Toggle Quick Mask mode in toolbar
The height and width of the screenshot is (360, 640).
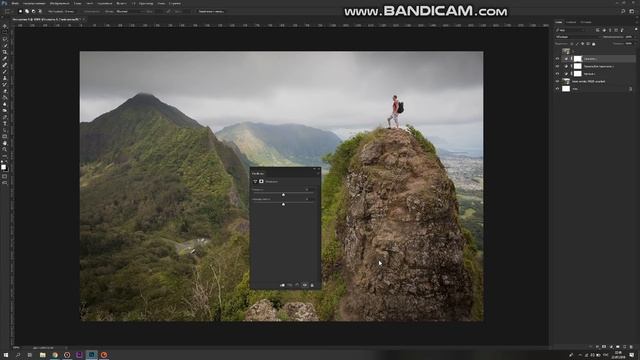click(4, 176)
